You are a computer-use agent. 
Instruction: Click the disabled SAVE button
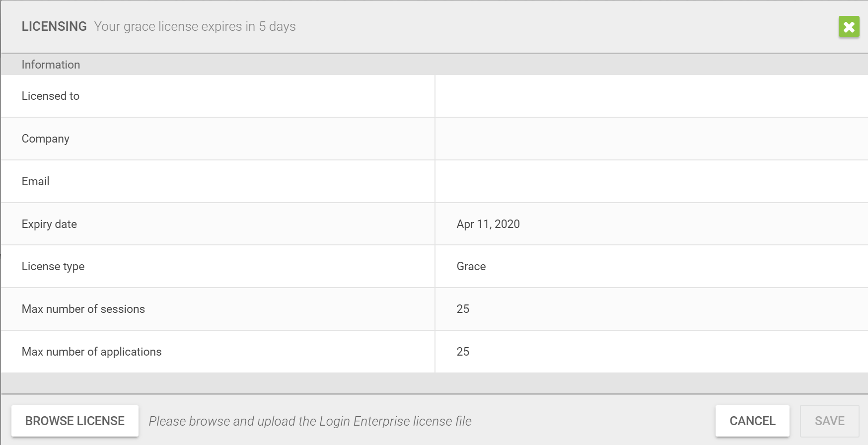coord(829,421)
